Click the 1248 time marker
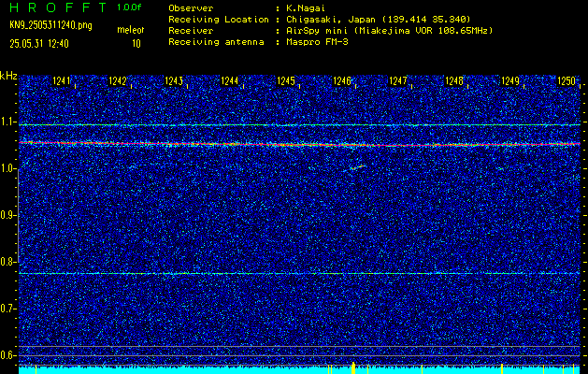Image resolution: width=588 pixels, height=374 pixels. tap(454, 80)
